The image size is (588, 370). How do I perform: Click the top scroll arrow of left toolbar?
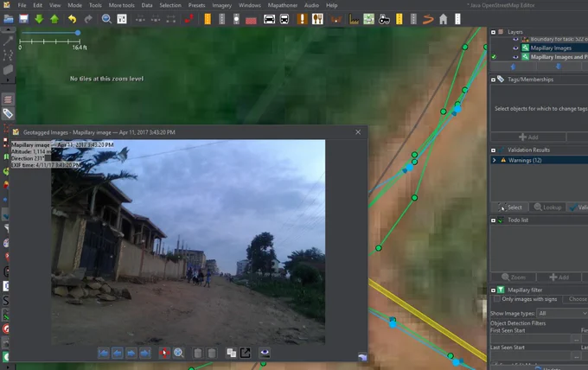coord(8,29)
